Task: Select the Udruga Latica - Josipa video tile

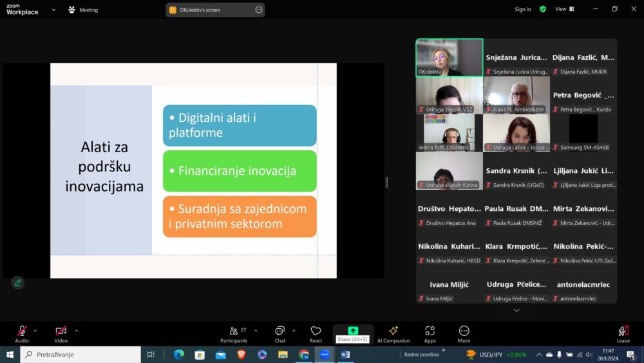Action: coord(516,133)
